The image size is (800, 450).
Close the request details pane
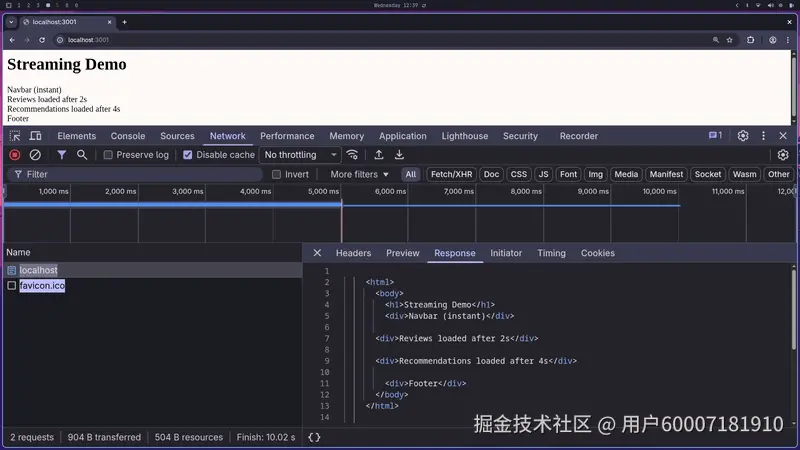(317, 253)
